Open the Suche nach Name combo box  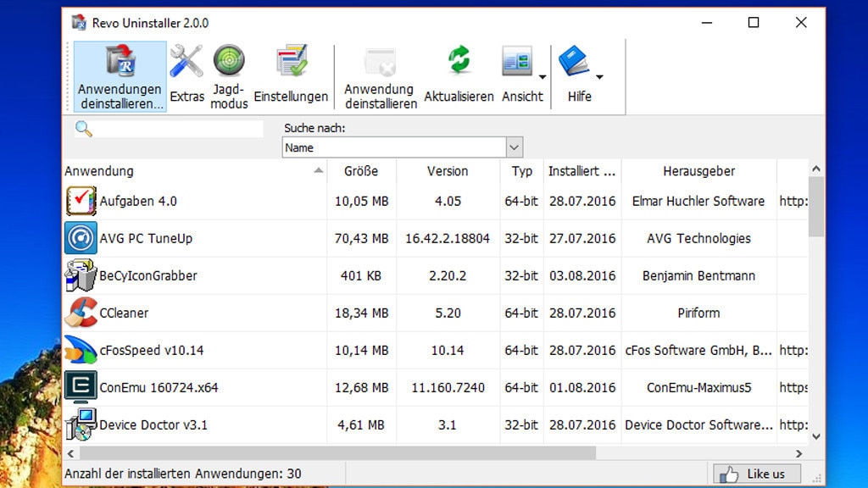pos(403,147)
